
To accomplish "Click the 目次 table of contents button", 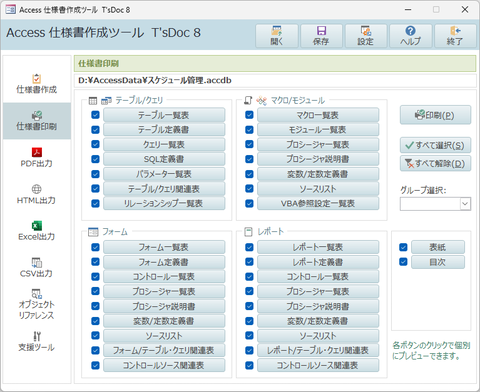I will point(438,262).
